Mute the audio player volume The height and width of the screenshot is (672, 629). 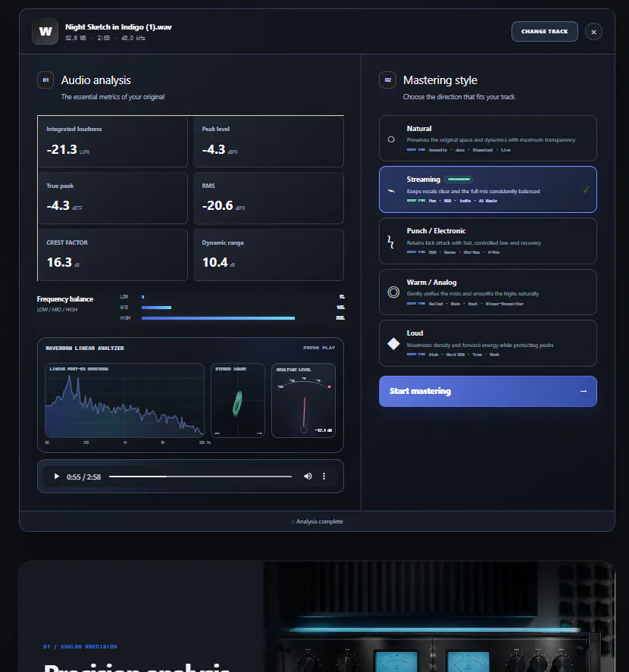[308, 476]
